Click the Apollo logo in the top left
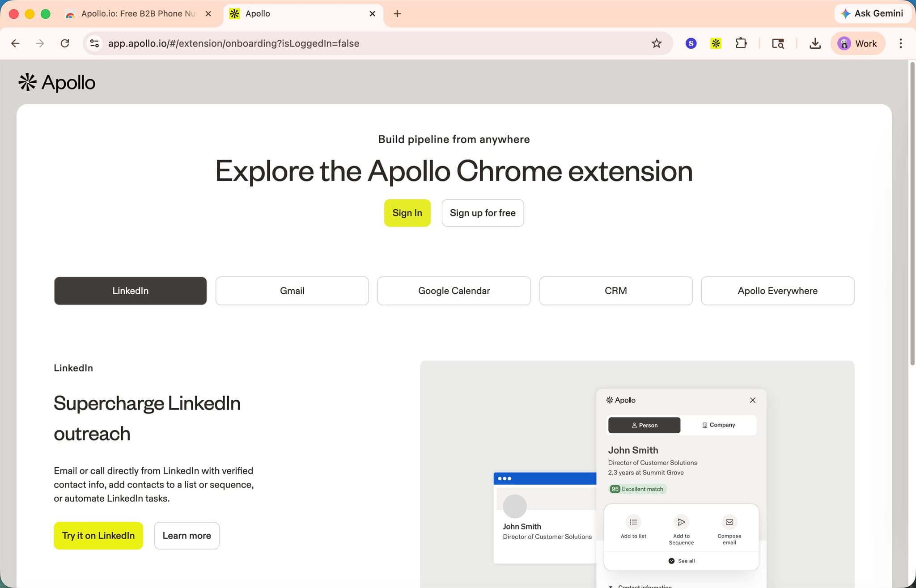This screenshot has height=588, width=916. 57,82
